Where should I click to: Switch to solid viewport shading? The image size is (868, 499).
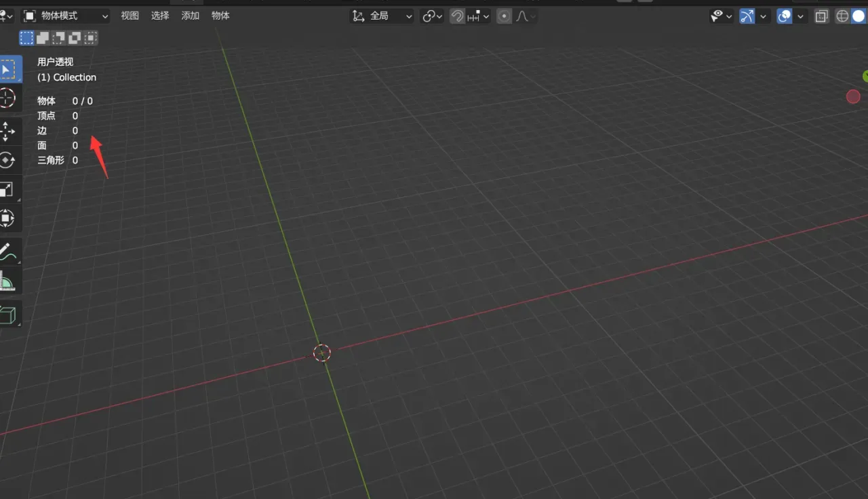[x=859, y=16]
